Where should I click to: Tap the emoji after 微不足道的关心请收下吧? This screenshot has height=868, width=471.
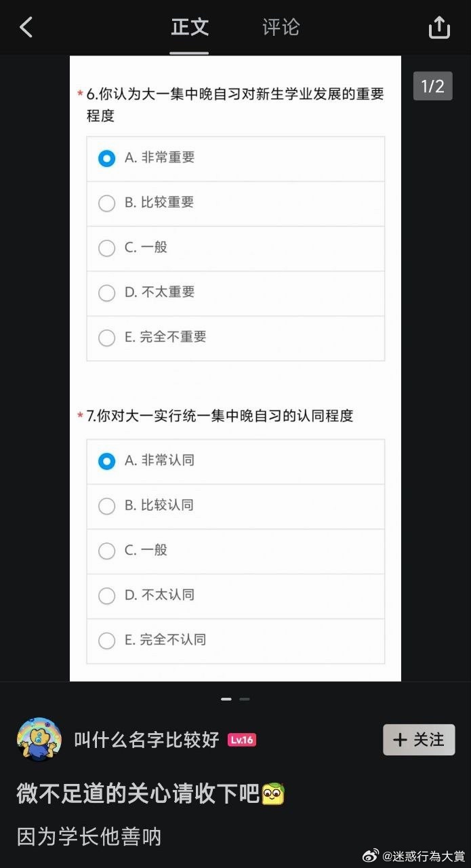[273, 793]
